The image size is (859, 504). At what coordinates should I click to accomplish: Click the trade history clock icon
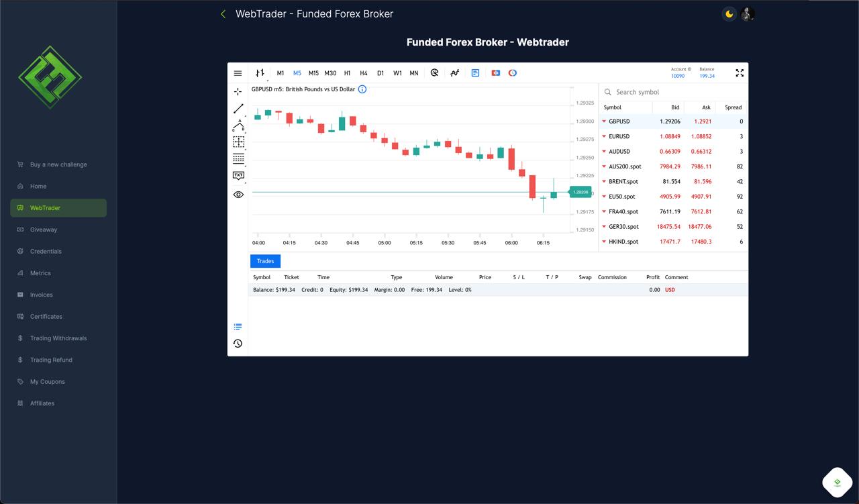238,344
